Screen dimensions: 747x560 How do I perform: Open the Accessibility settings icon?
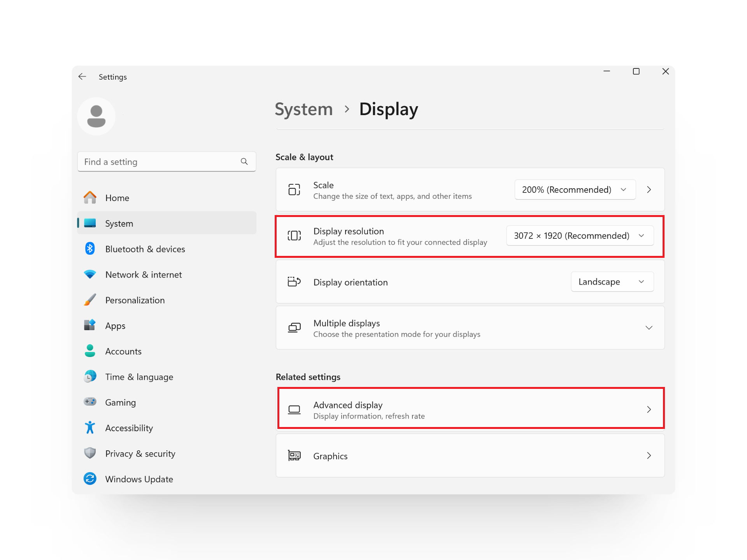point(90,427)
